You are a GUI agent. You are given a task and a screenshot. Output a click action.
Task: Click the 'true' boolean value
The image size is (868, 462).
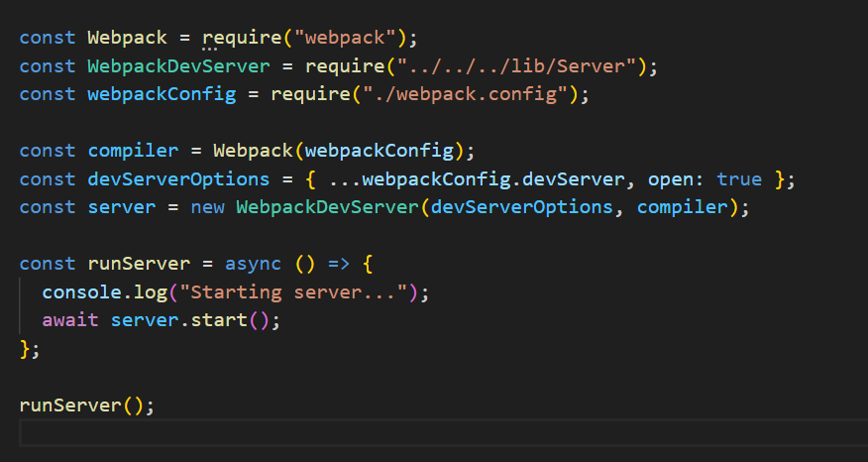click(x=739, y=178)
